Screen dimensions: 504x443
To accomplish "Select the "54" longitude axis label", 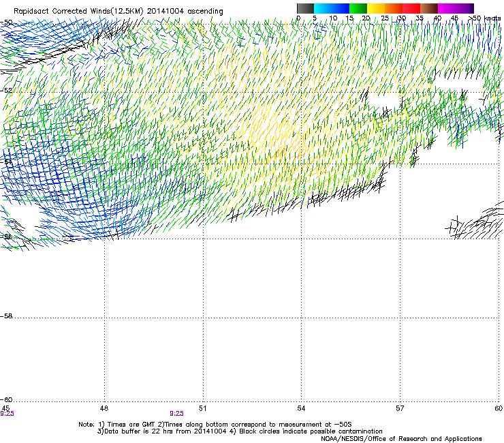I will [301, 408].
